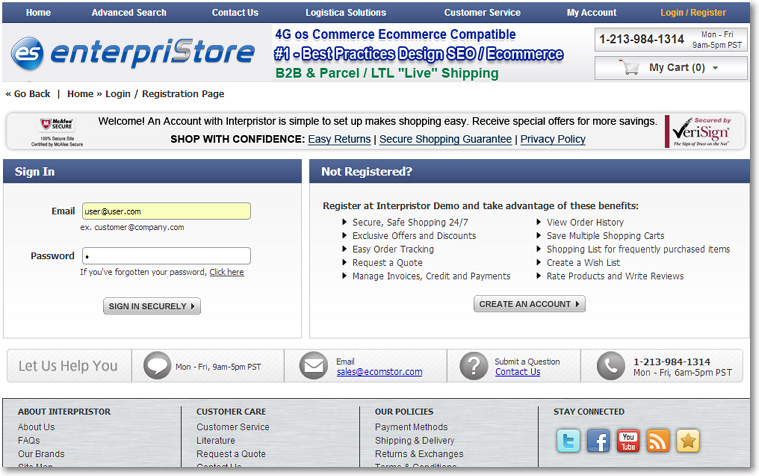The image size is (759, 476).
Task: Click the question mark help icon
Action: (x=474, y=366)
